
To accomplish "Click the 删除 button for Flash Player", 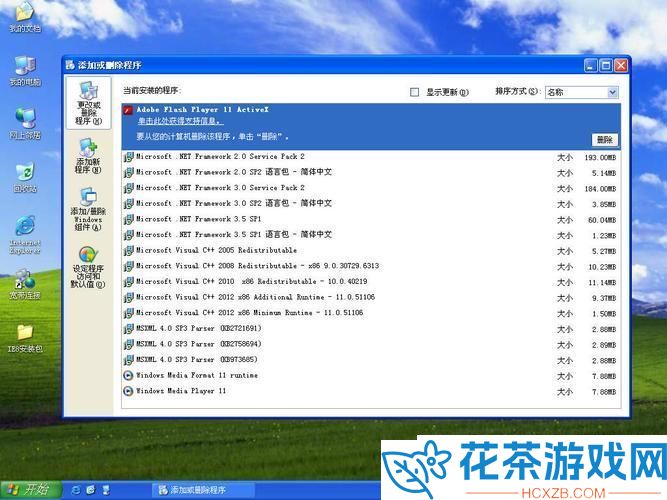I will (604, 140).
